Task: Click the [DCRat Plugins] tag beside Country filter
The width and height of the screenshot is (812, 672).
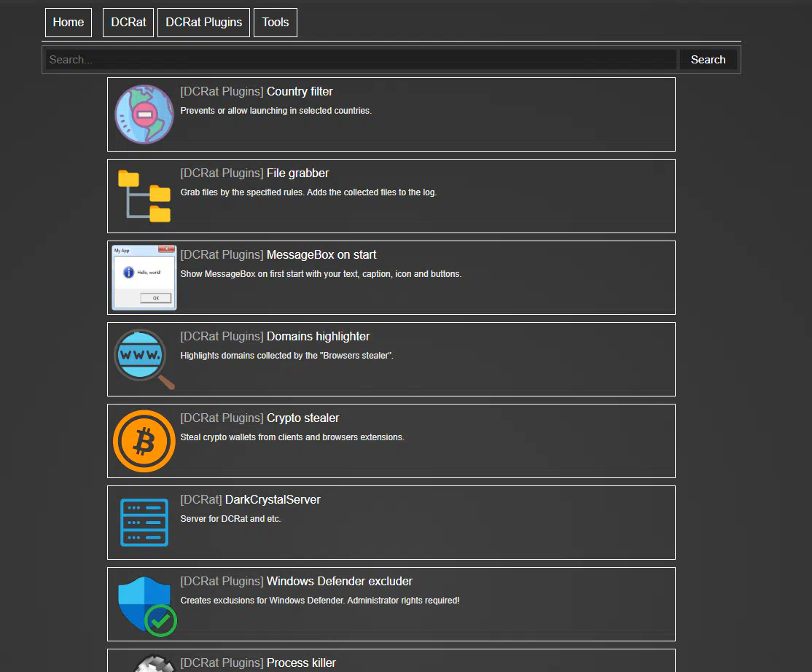Action: pos(222,92)
